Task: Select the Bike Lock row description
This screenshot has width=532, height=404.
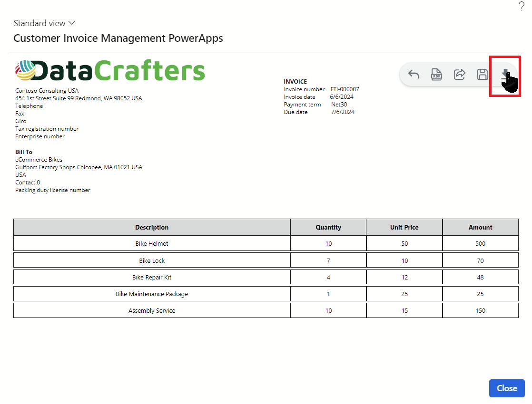Action: (152, 260)
